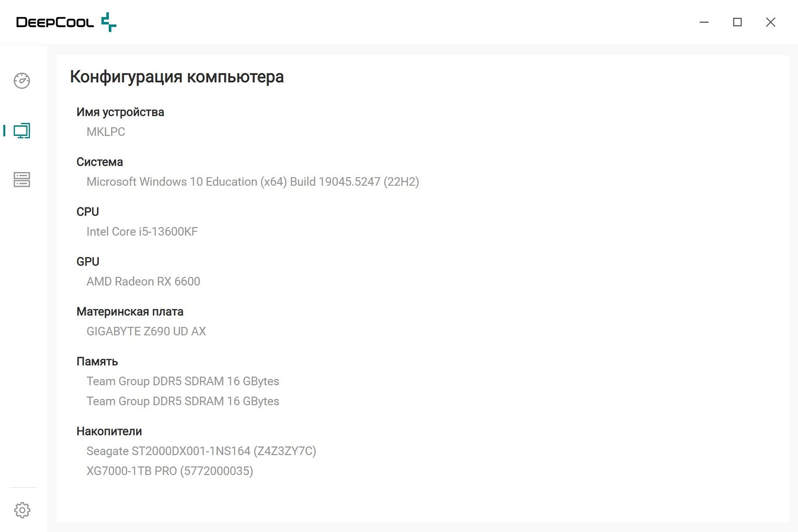Open the device list server icon
Viewport: 798px width, 532px height.
pyautogui.click(x=22, y=180)
